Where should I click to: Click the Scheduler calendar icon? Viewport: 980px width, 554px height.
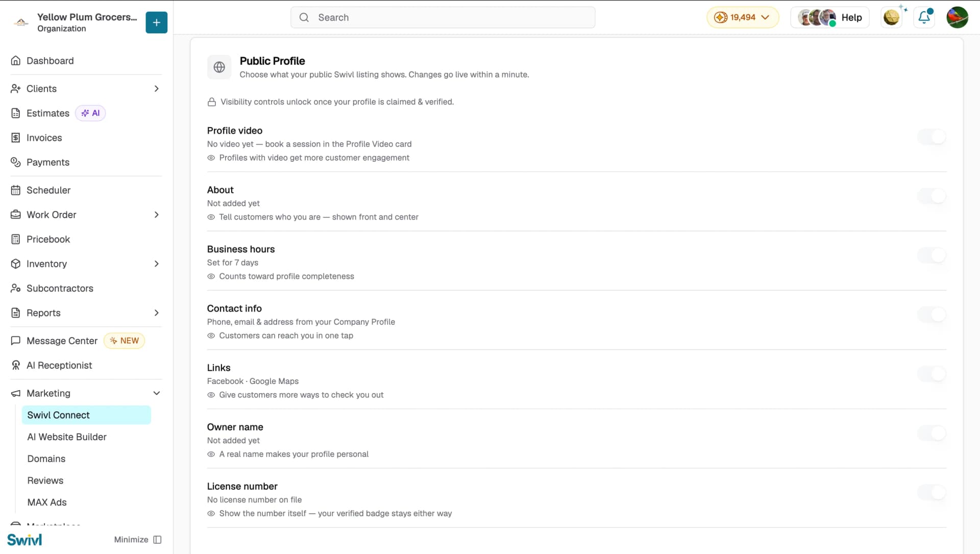[16, 190]
